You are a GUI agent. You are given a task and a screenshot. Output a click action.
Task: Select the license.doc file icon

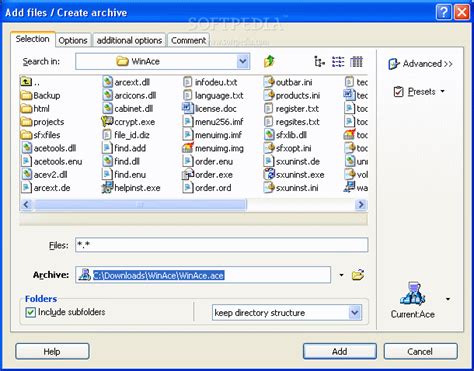(188, 108)
